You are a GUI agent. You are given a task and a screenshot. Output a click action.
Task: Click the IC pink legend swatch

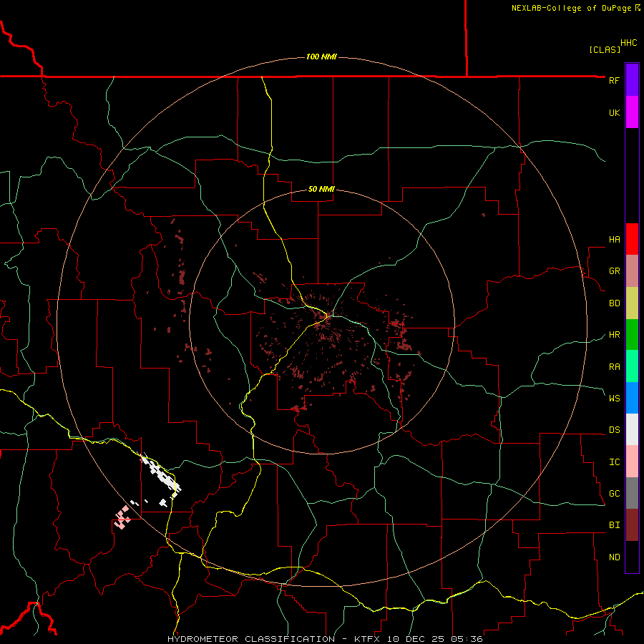click(632, 462)
